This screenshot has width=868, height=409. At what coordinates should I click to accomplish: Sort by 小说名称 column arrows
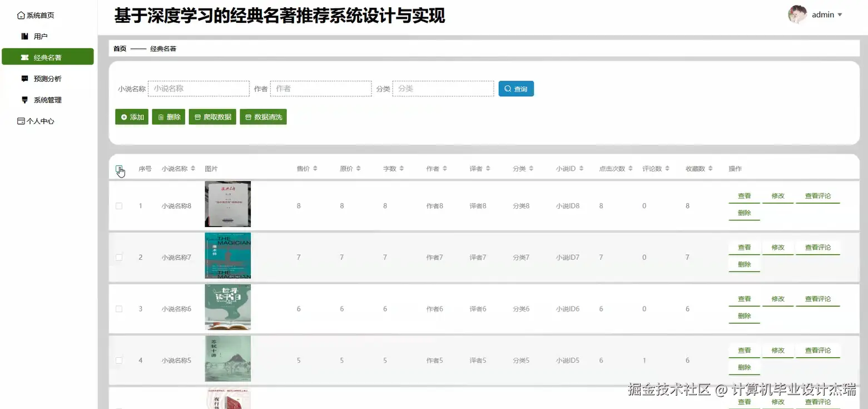pyautogui.click(x=193, y=169)
